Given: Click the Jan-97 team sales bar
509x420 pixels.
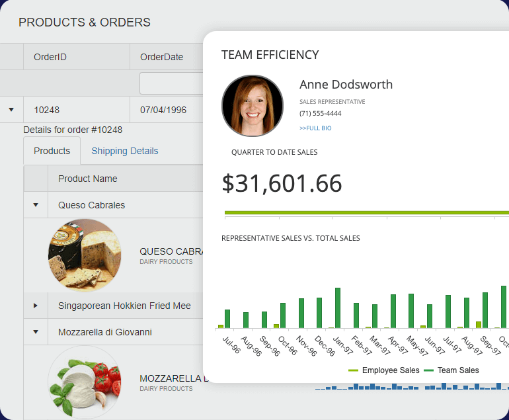Looking at the screenshot, I should [x=338, y=308].
